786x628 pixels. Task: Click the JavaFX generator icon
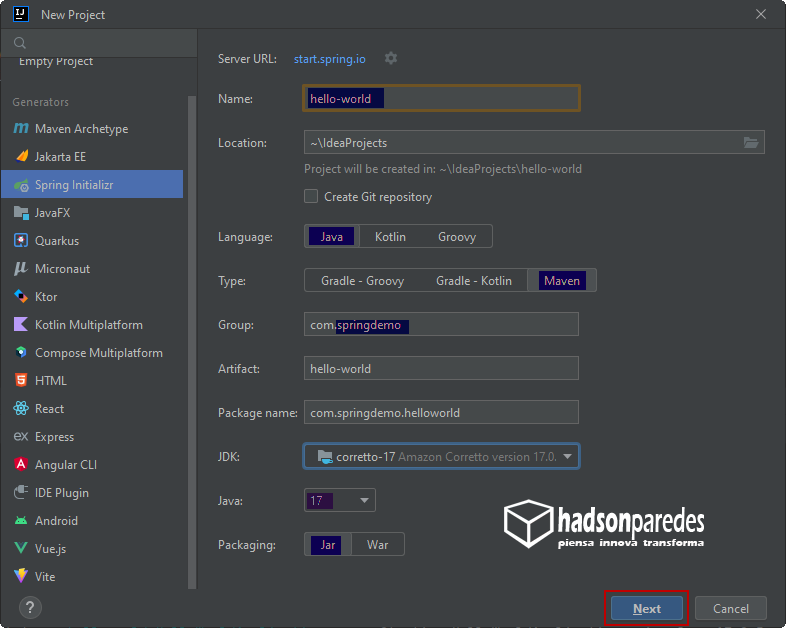coord(21,213)
